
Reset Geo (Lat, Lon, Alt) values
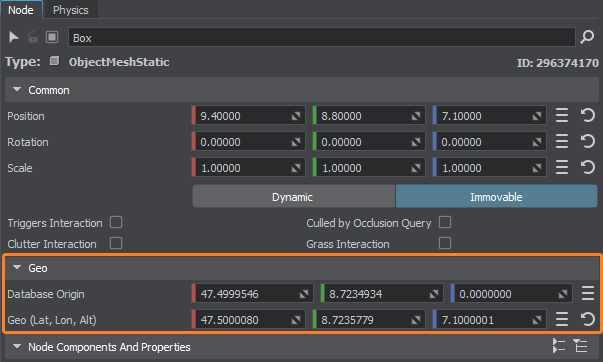point(587,319)
